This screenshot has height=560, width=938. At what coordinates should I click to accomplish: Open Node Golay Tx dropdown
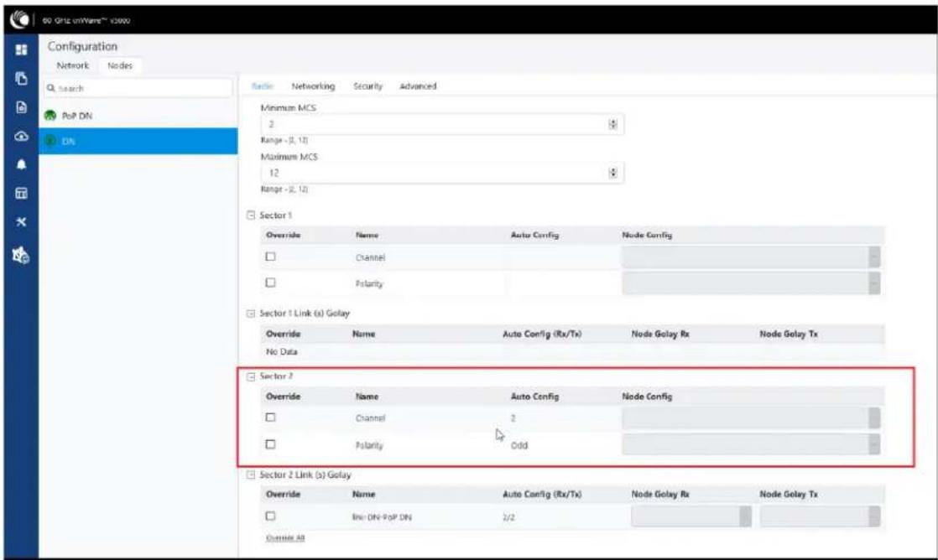click(x=820, y=516)
